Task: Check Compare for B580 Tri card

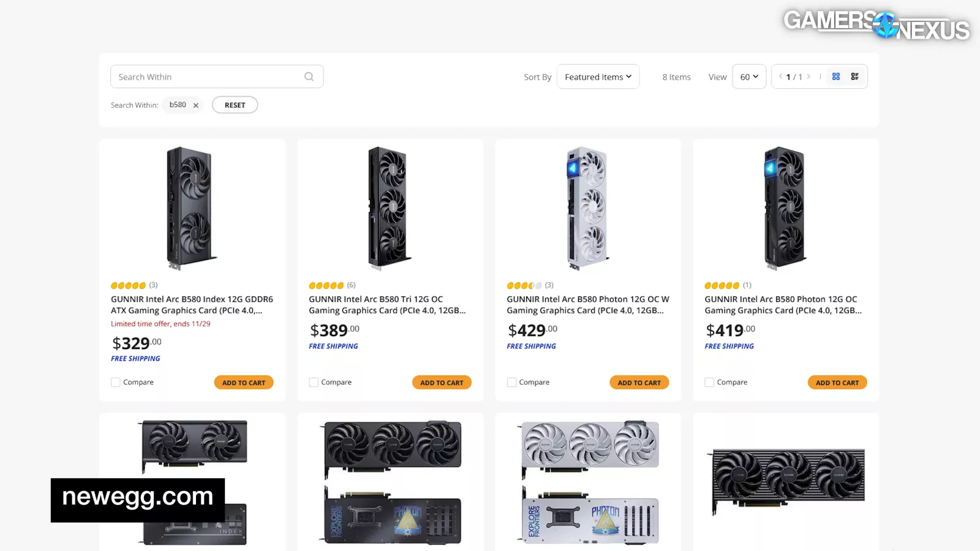Action: [314, 382]
